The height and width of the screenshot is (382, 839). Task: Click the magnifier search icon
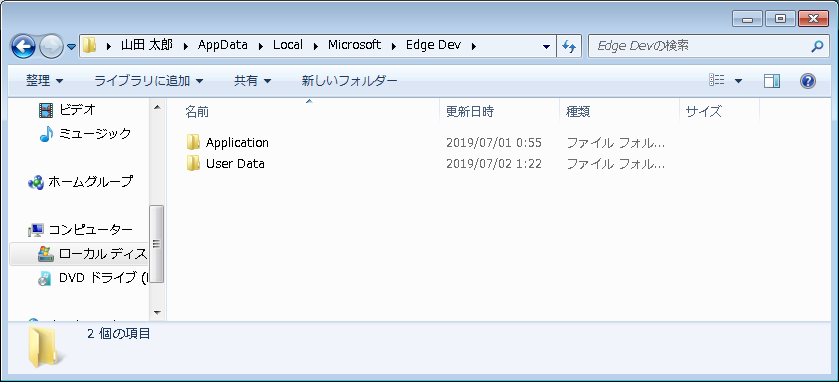pyautogui.click(x=817, y=47)
